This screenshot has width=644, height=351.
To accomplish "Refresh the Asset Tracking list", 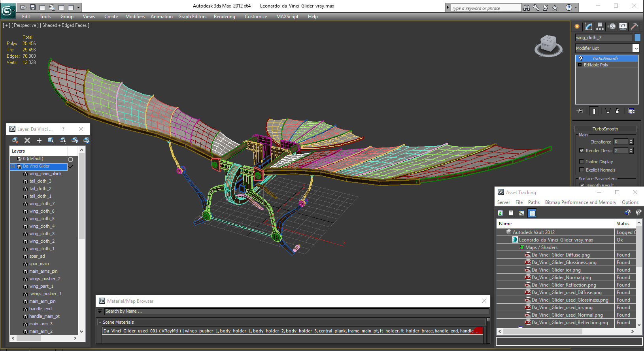I will (x=500, y=213).
